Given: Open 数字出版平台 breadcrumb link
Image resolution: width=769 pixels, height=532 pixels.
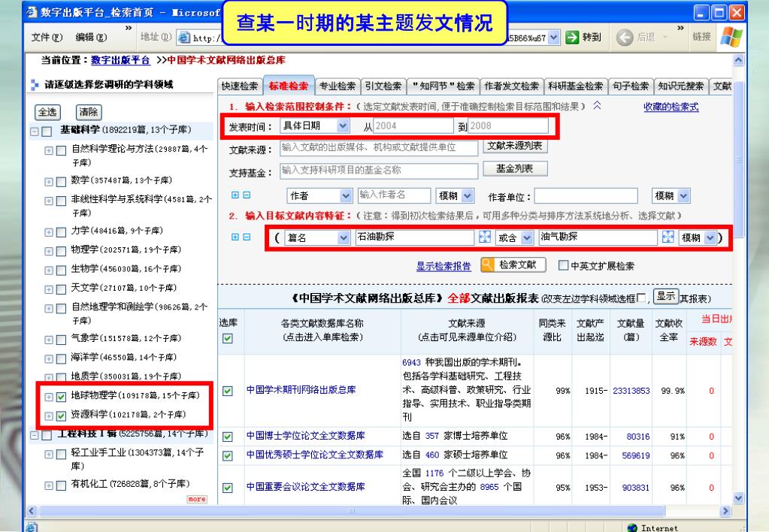Looking at the screenshot, I should click(x=120, y=60).
